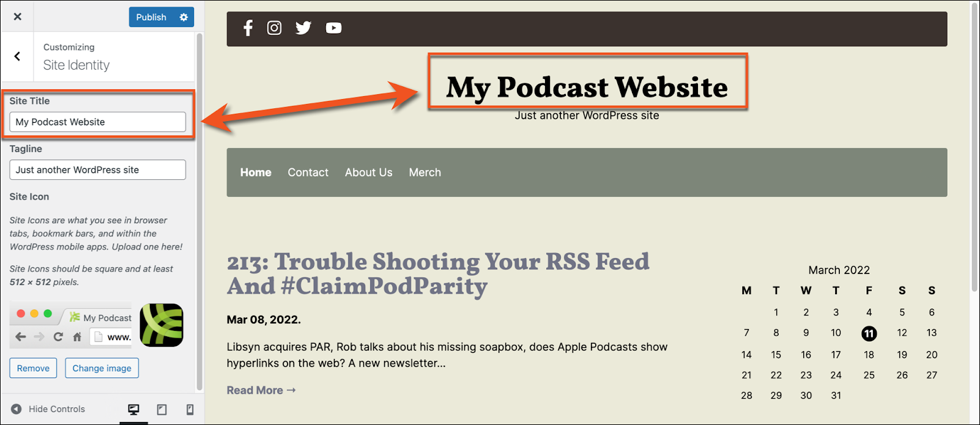Open the Twitter social icon
The width and height of the screenshot is (980, 425).
(x=303, y=28)
